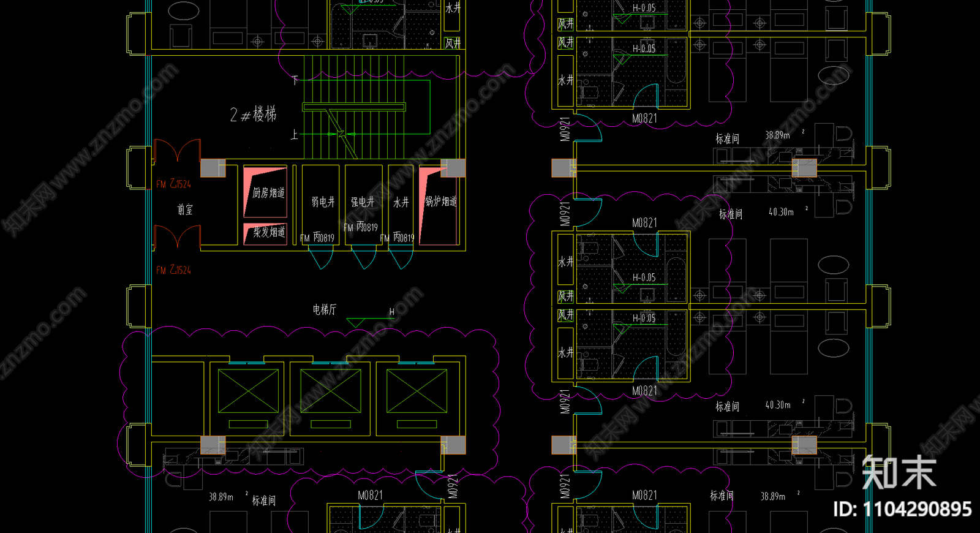This screenshot has height=533, width=980.
Task: Click the "锅炉烟道" flue label
Action: (x=441, y=201)
